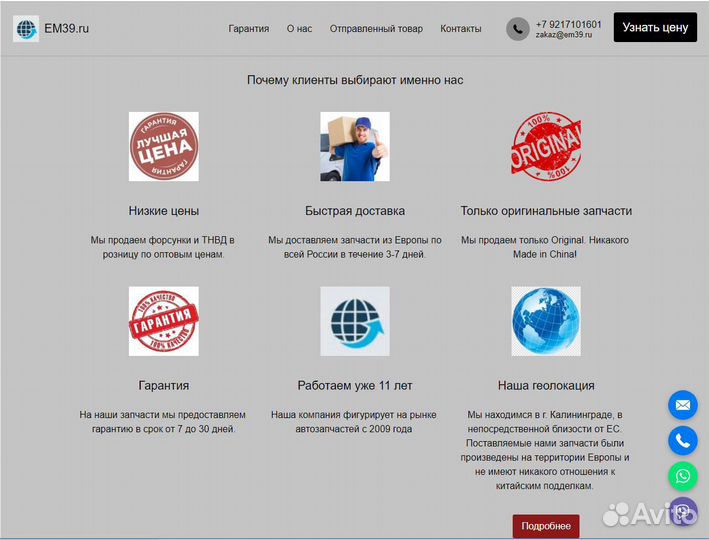Click the blue phone call floating button
Screen dimensions: 709x540
click(683, 440)
